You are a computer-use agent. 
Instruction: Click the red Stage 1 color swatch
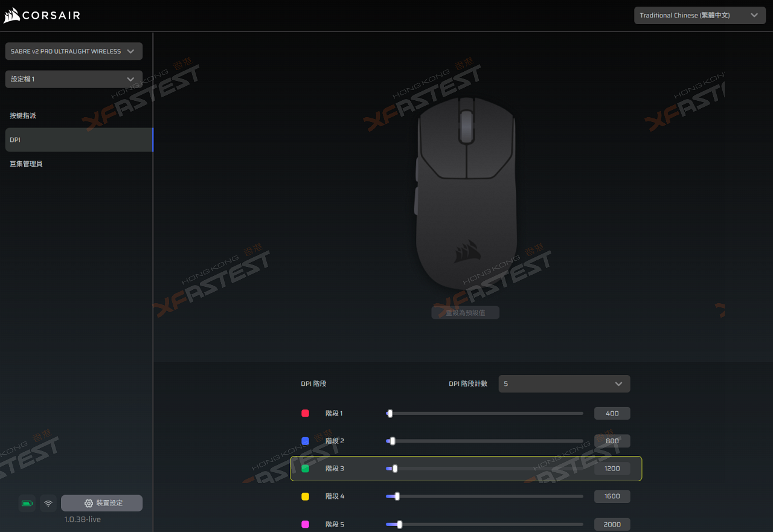(x=305, y=413)
